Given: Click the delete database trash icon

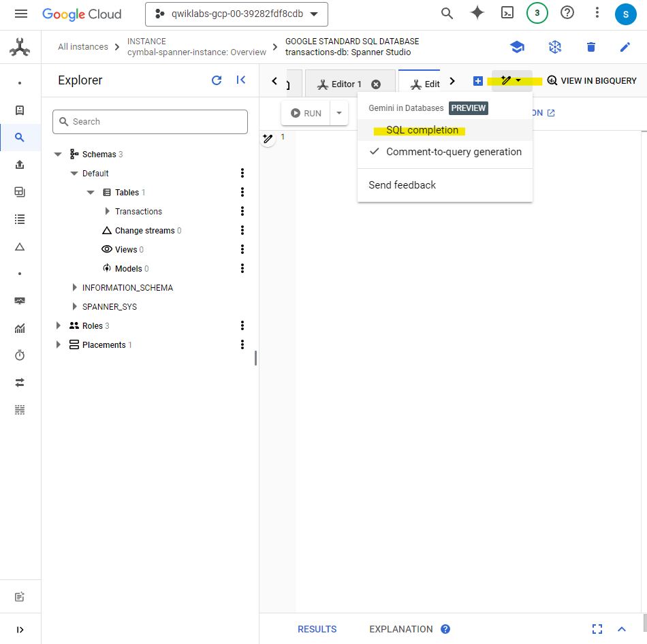Looking at the screenshot, I should click(591, 47).
